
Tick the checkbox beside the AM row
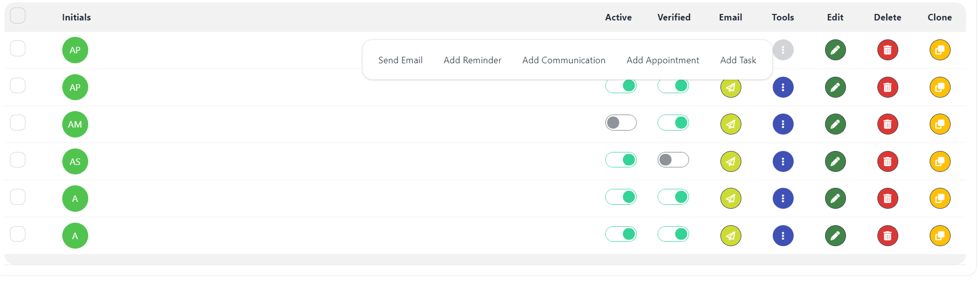tap(18, 123)
